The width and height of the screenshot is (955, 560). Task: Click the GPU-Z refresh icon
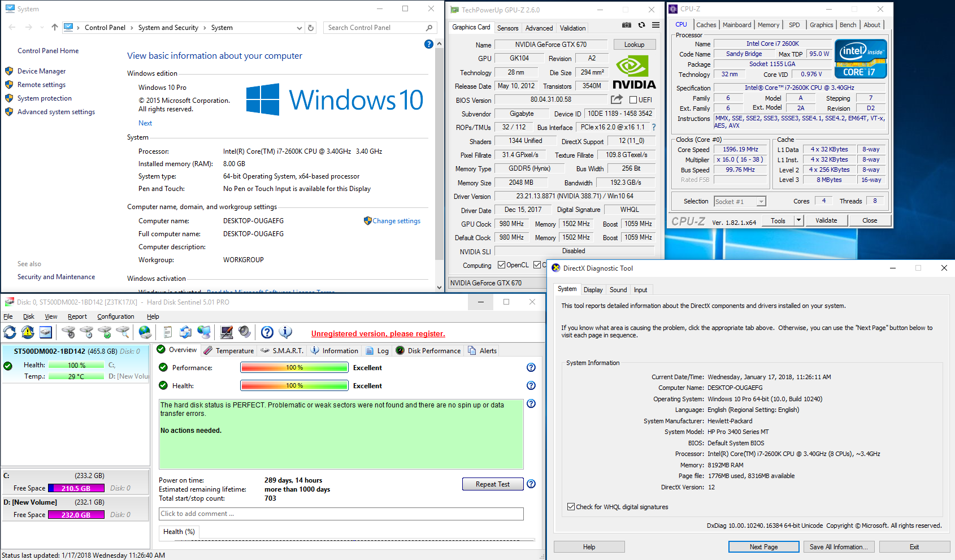click(x=641, y=25)
